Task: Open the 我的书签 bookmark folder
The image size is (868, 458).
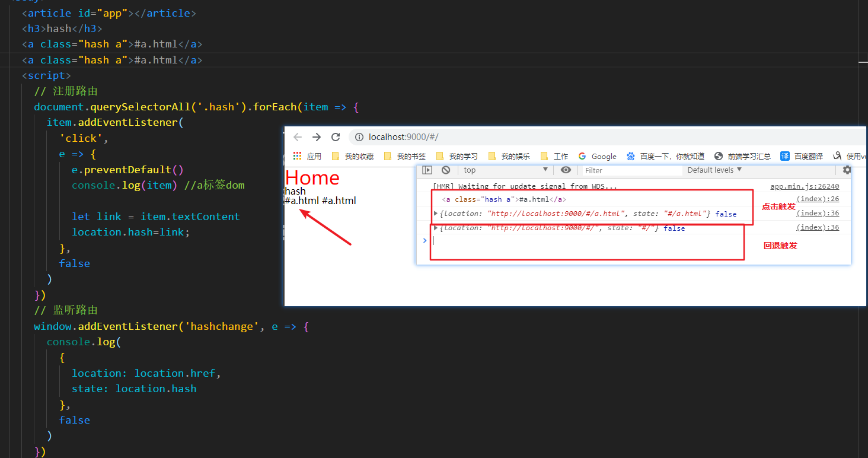Action: [x=405, y=156]
